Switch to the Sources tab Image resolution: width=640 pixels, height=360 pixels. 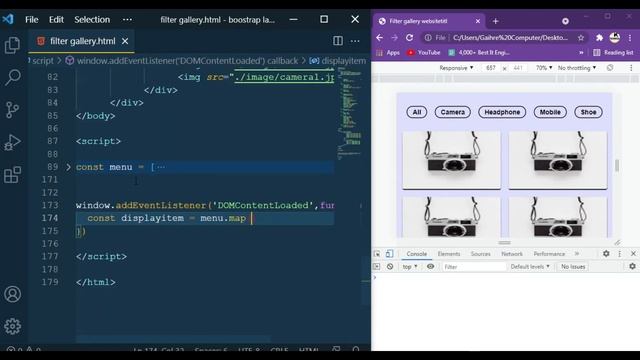pos(480,254)
